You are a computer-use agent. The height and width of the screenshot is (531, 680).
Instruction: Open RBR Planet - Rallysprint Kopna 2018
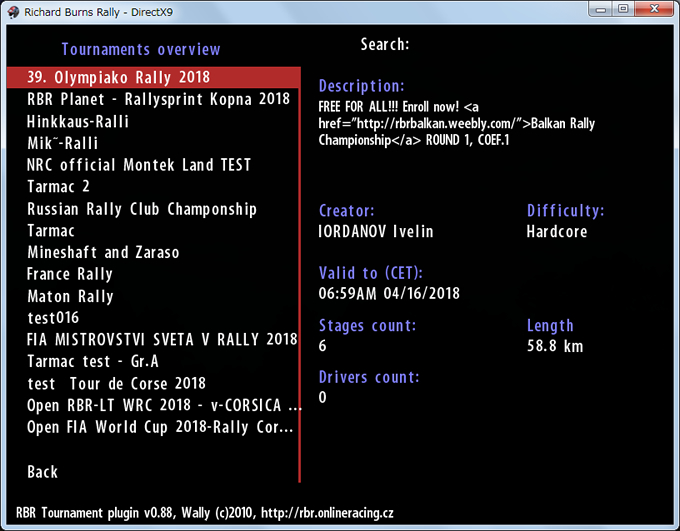(158, 99)
